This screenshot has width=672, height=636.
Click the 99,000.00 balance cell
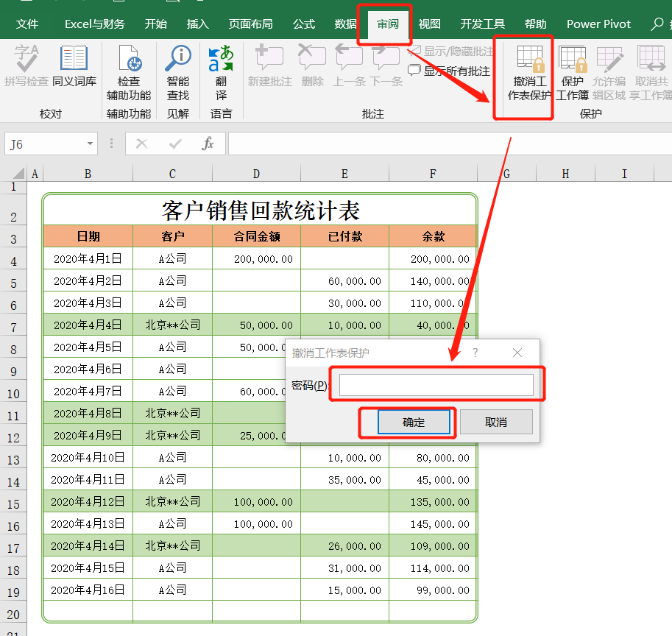tap(433, 590)
